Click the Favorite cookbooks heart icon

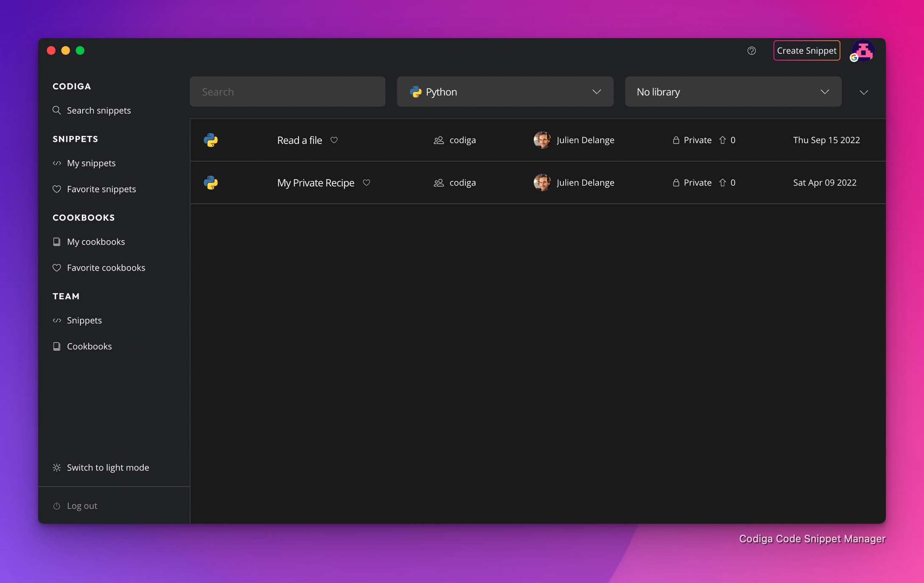click(x=56, y=268)
